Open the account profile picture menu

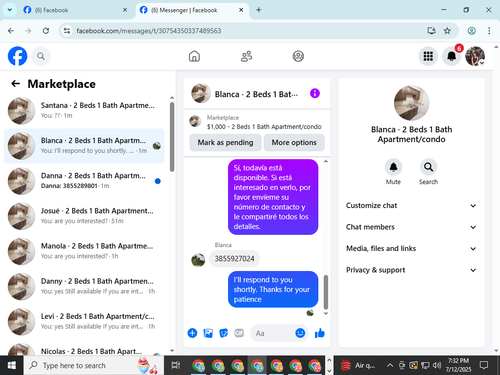pyautogui.click(x=475, y=56)
